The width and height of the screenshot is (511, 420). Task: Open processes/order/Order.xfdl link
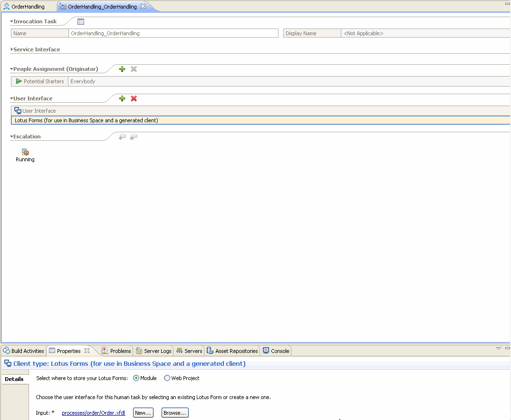[x=93, y=413]
